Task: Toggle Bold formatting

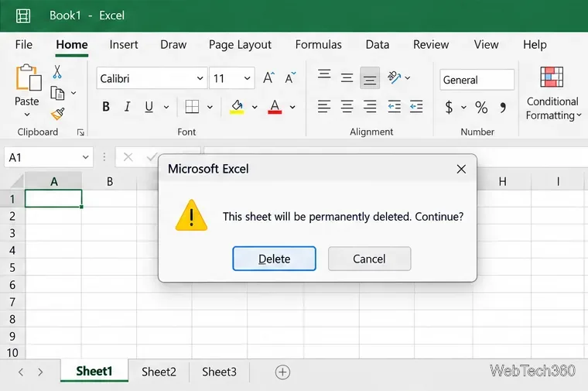Action: [106, 107]
